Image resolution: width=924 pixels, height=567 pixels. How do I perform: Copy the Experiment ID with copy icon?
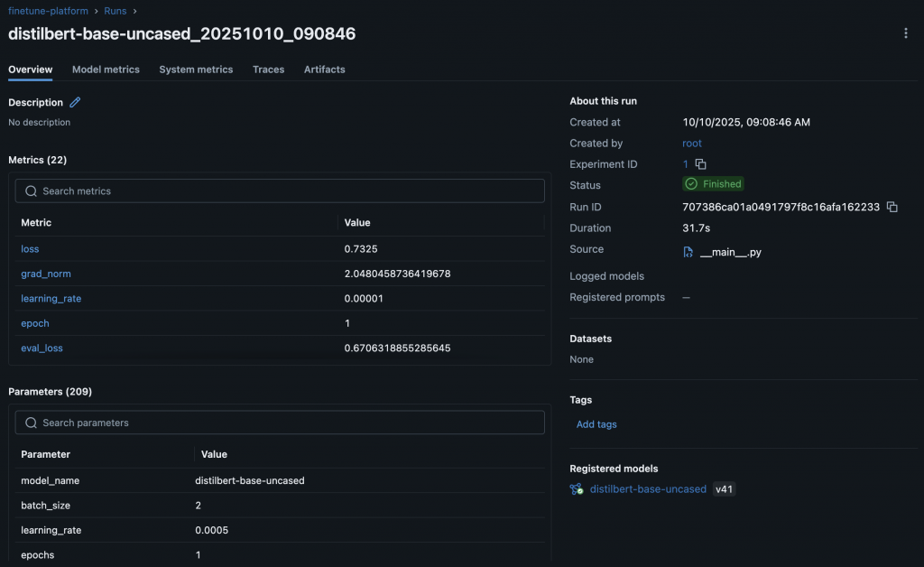click(x=700, y=163)
